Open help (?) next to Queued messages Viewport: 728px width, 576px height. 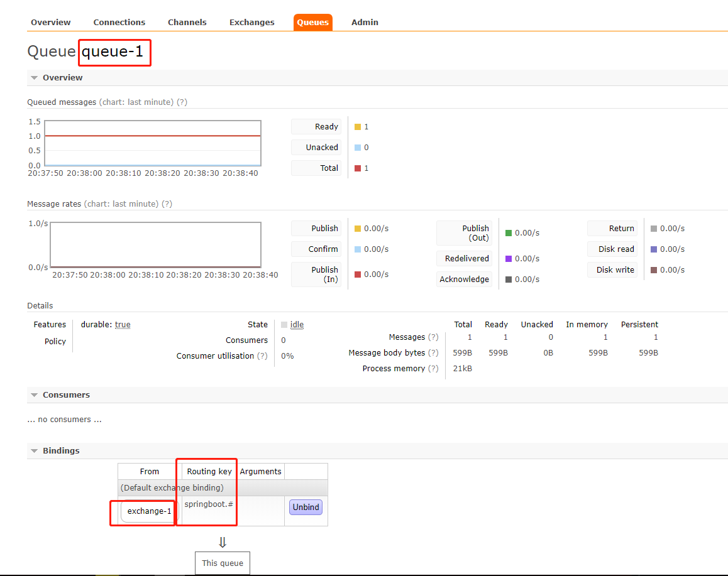182,102
